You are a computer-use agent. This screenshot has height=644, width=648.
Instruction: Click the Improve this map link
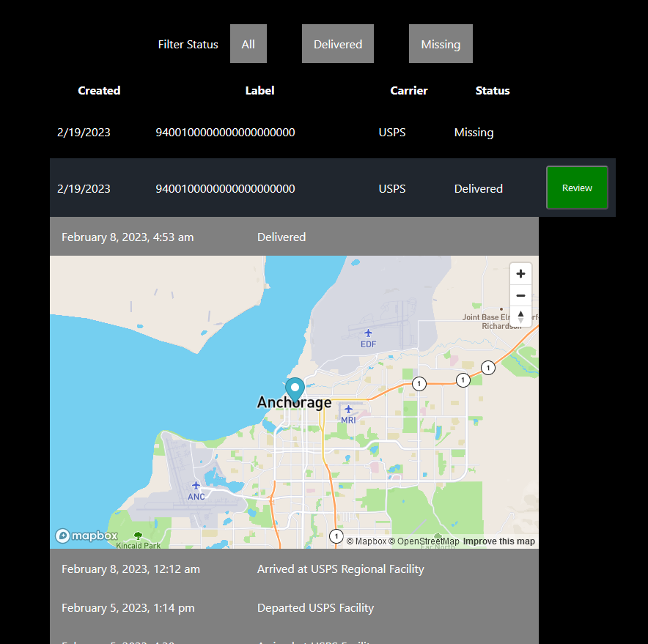pyautogui.click(x=498, y=541)
